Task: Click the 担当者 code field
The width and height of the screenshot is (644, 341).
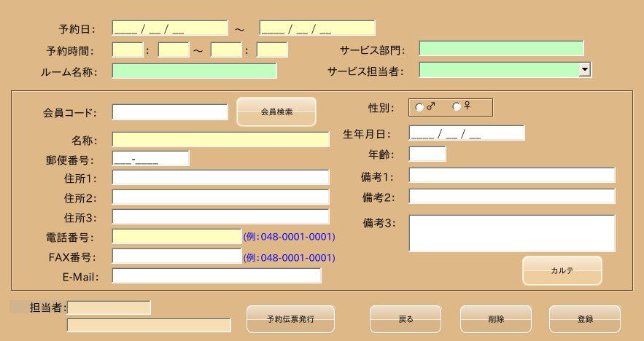Action: (x=109, y=307)
